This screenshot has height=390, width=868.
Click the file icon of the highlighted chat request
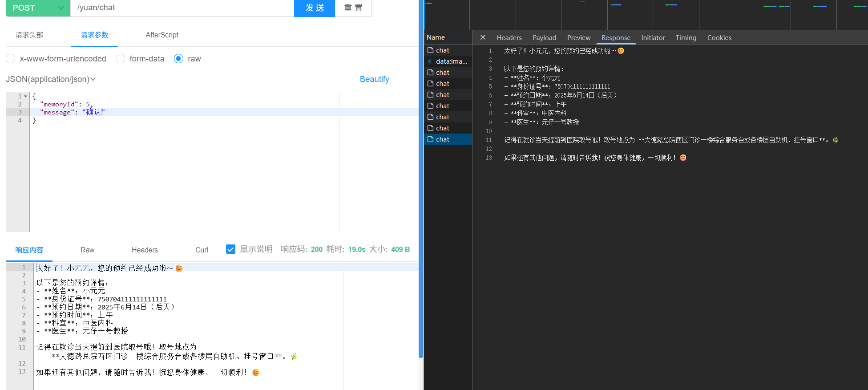click(x=430, y=139)
